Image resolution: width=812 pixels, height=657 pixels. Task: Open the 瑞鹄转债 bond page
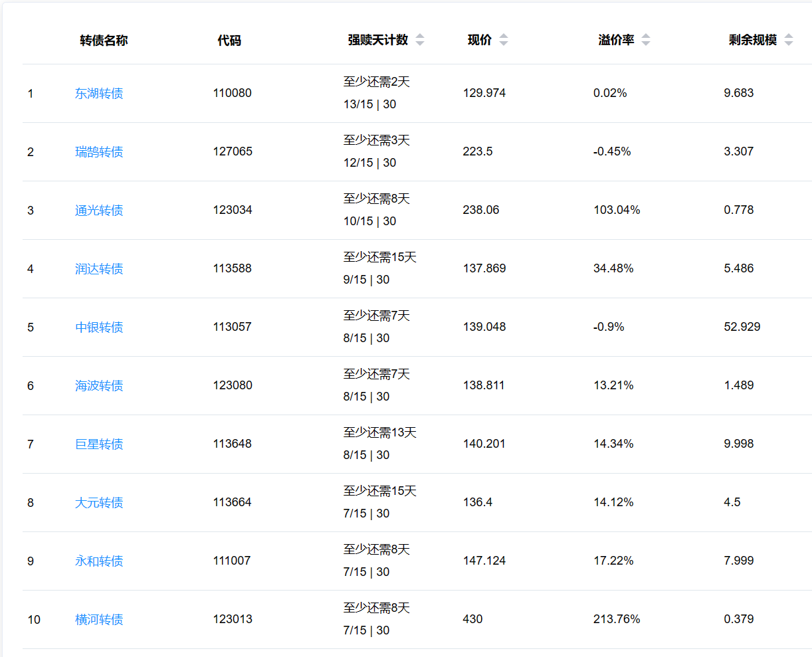[99, 152]
